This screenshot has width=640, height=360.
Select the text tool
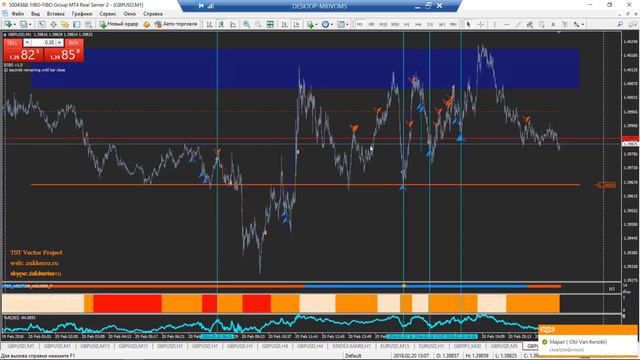coord(553,24)
